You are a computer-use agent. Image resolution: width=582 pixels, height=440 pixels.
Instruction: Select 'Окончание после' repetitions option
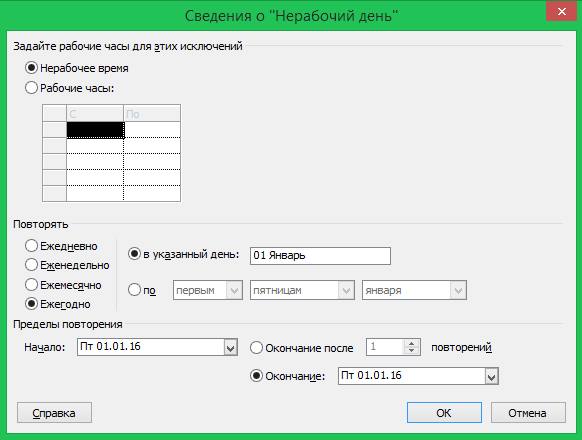point(256,348)
